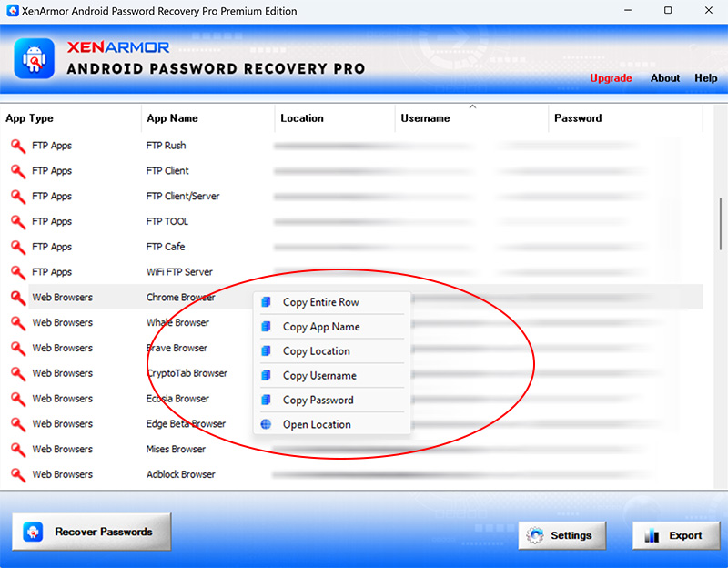Image resolution: width=728 pixels, height=568 pixels.
Task: Click the title bar application icon
Action: click(x=13, y=11)
